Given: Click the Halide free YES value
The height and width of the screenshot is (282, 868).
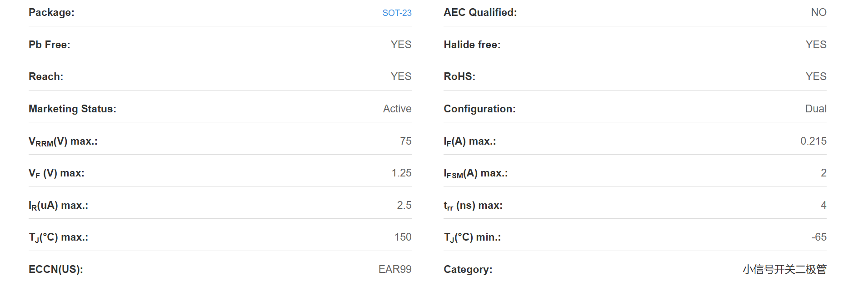Looking at the screenshot, I should pyautogui.click(x=816, y=45).
